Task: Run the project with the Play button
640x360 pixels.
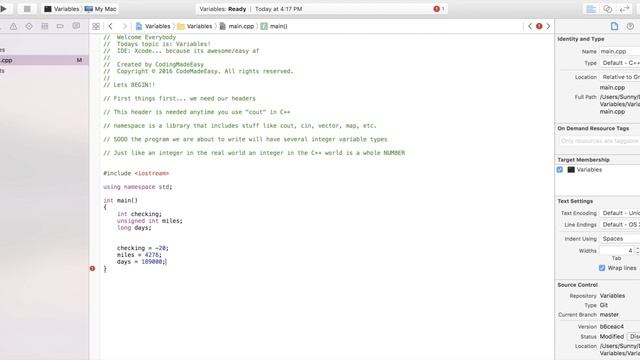Action: (3, 9)
